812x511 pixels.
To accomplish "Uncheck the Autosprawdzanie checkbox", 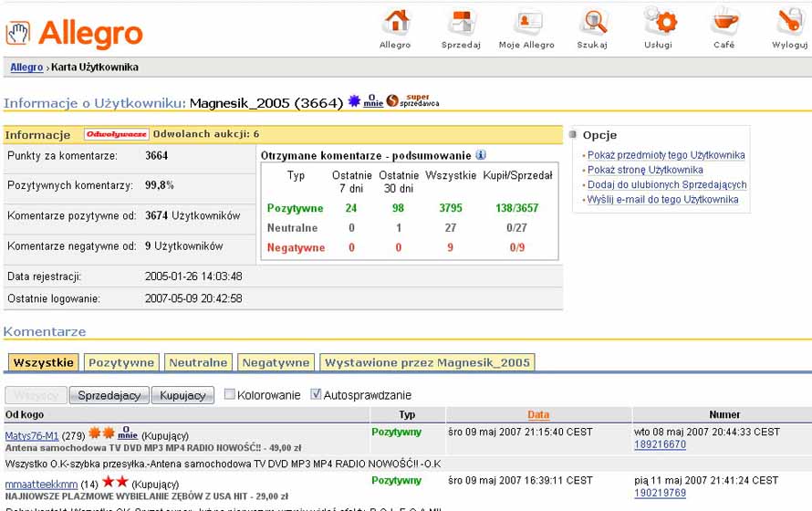I will pos(316,394).
